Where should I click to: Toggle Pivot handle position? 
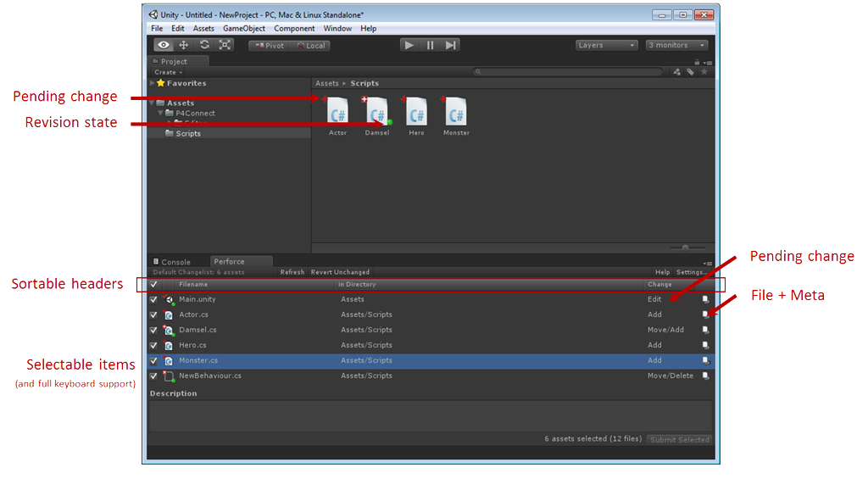pyautogui.click(x=269, y=46)
